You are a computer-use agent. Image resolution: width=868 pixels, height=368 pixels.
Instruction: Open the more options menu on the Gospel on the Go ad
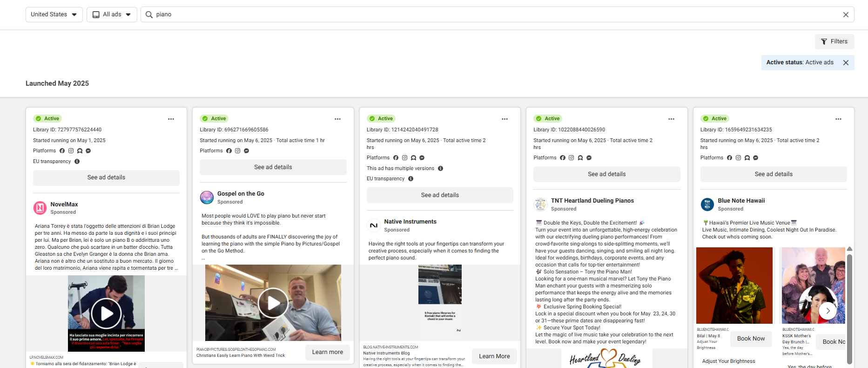click(337, 119)
